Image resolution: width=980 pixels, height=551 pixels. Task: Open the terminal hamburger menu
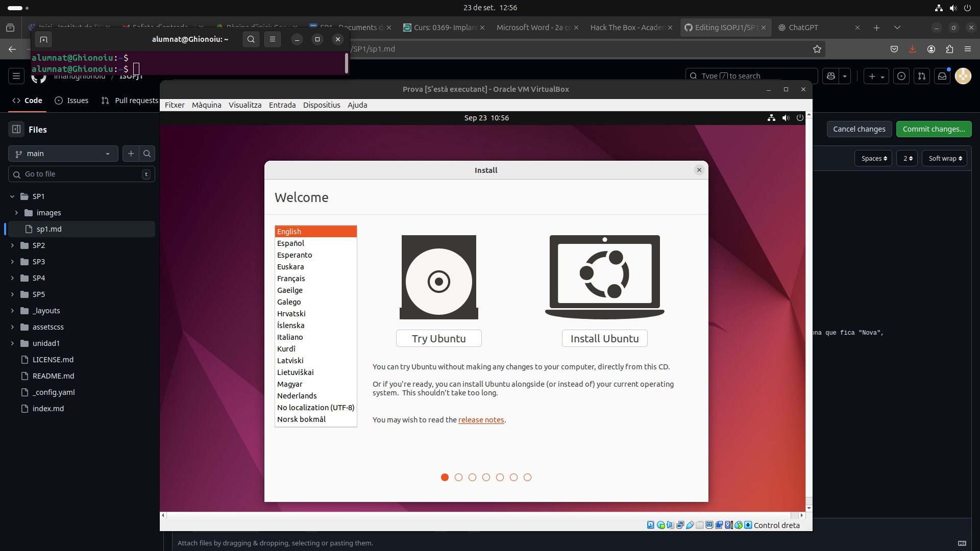273,39
